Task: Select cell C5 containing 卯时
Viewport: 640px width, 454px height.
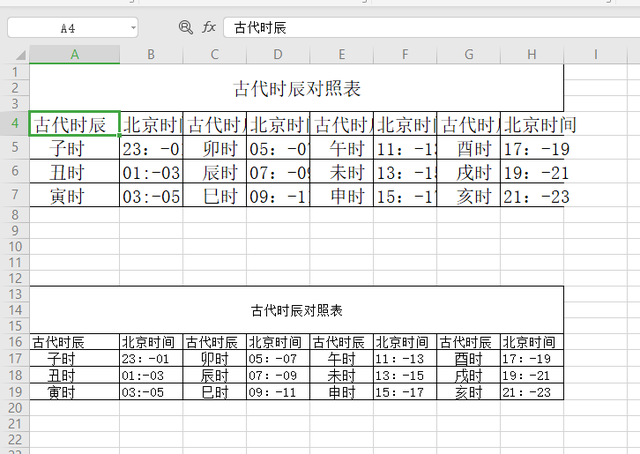Action: [x=215, y=147]
